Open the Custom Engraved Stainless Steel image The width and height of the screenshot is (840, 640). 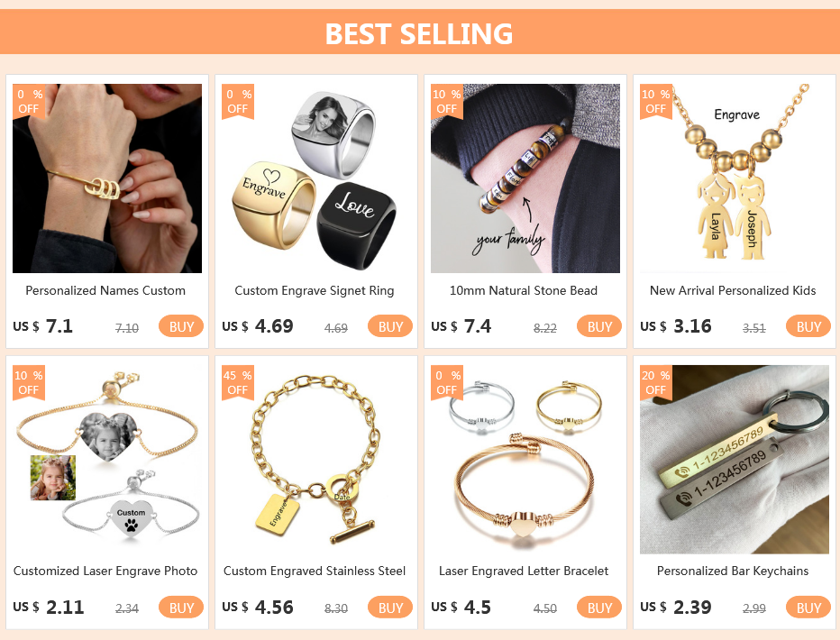click(316, 460)
